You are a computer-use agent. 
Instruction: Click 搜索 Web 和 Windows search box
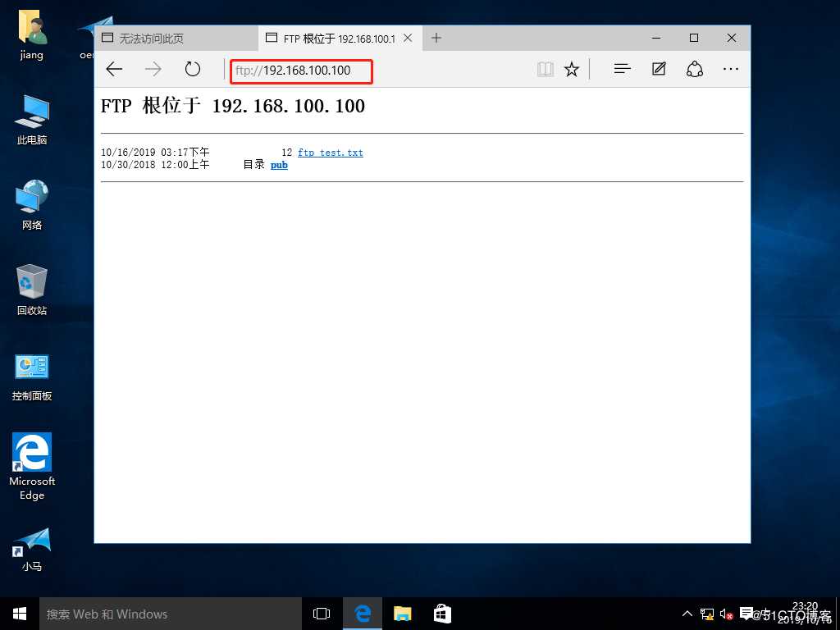point(171,614)
